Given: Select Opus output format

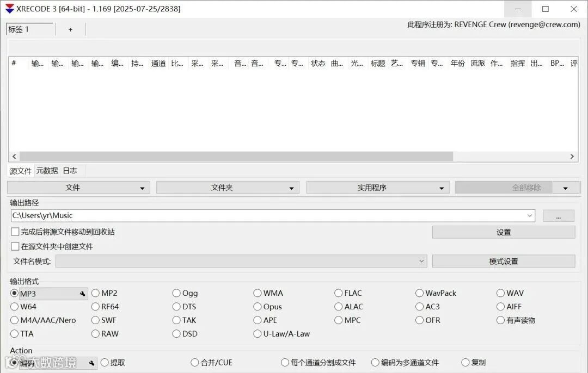Looking at the screenshot, I should click(257, 307).
